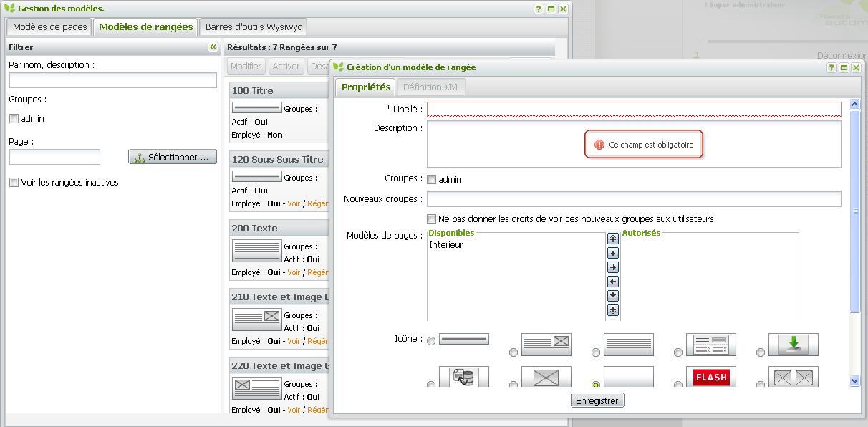Open help in Gestion des modèles window
The image size is (868, 427).
coord(539,9)
